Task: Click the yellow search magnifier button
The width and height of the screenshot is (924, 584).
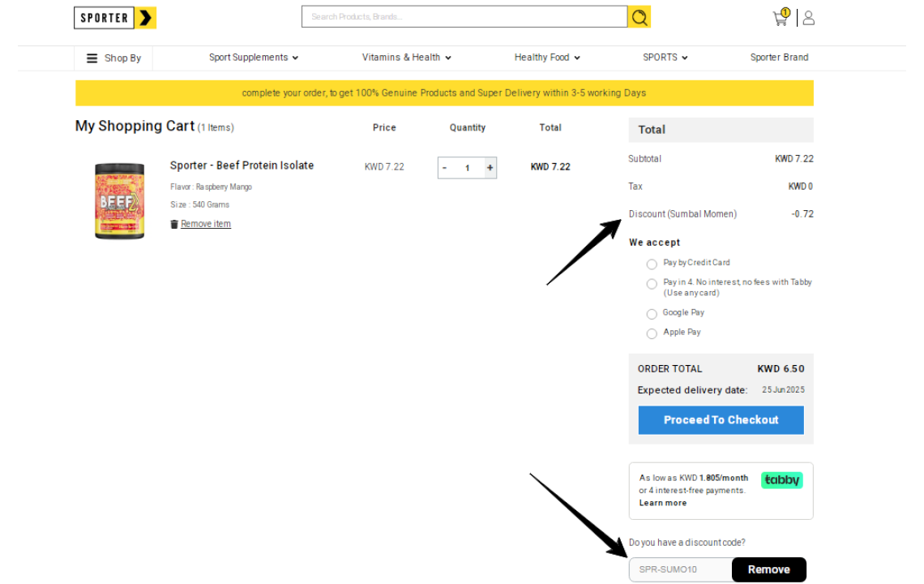Action: click(x=640, y=17)
